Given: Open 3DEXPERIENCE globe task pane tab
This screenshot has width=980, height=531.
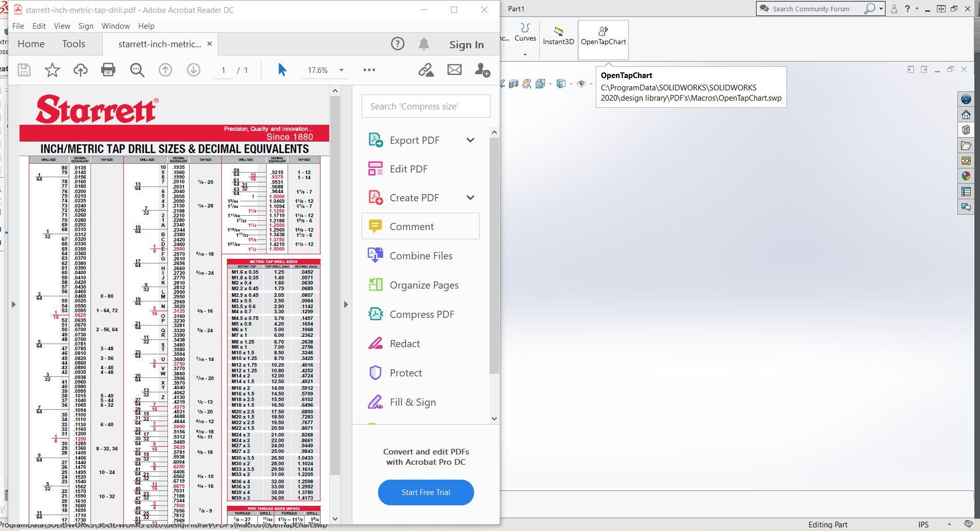Looking at the screenshot, I should [966, 99].
